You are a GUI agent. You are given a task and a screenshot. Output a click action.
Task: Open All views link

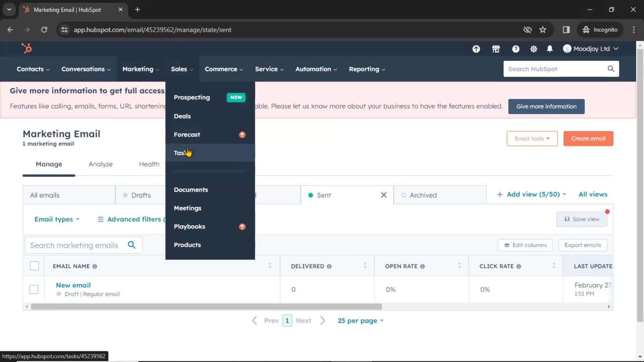[x=593, y=194]
